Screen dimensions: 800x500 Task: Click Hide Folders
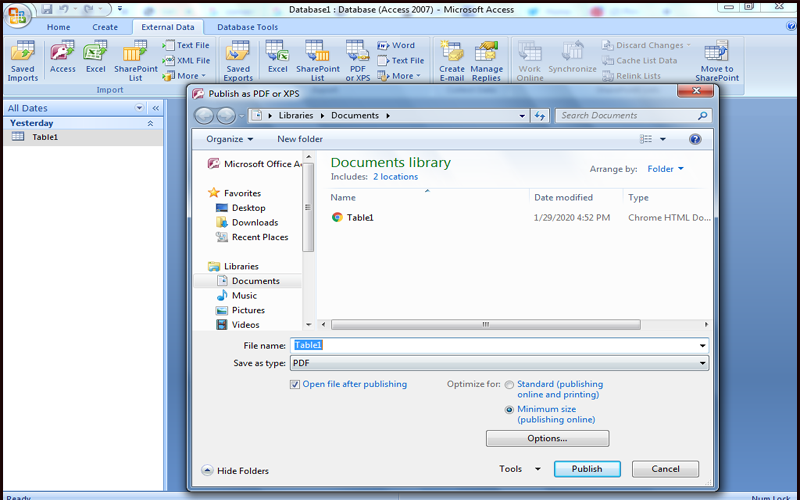tap(235, 471)
